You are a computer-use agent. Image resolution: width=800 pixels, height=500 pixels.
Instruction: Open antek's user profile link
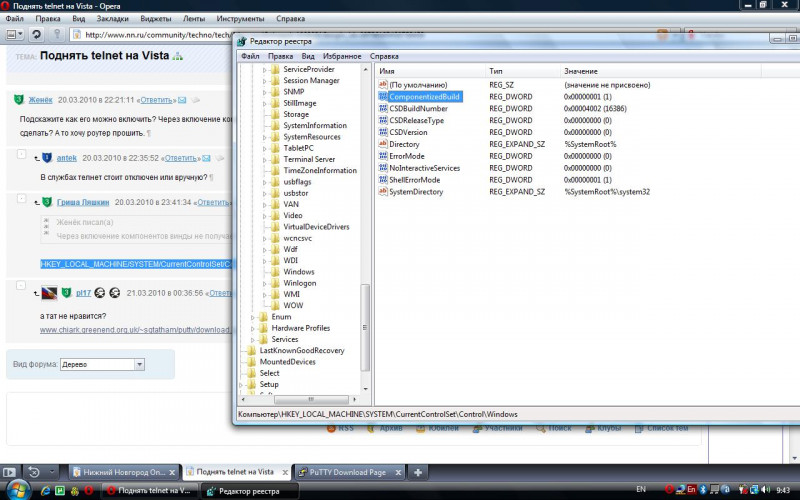point(66,158)
